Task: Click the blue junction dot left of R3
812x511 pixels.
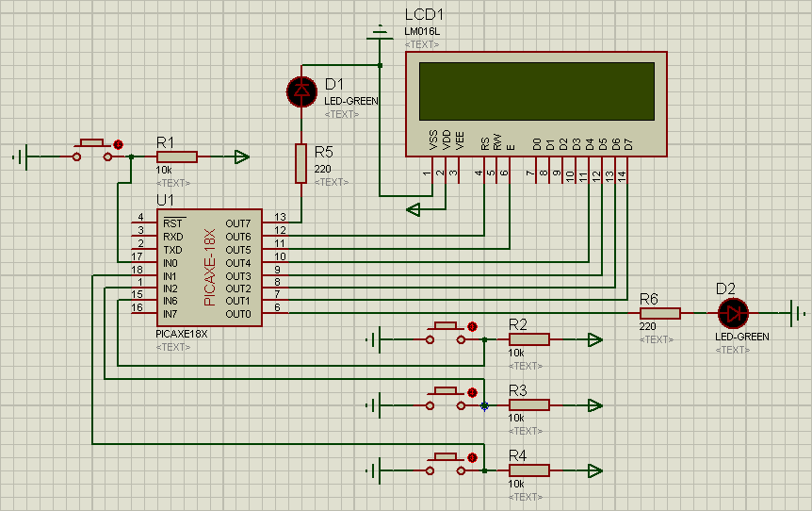Action: point(484,406)
